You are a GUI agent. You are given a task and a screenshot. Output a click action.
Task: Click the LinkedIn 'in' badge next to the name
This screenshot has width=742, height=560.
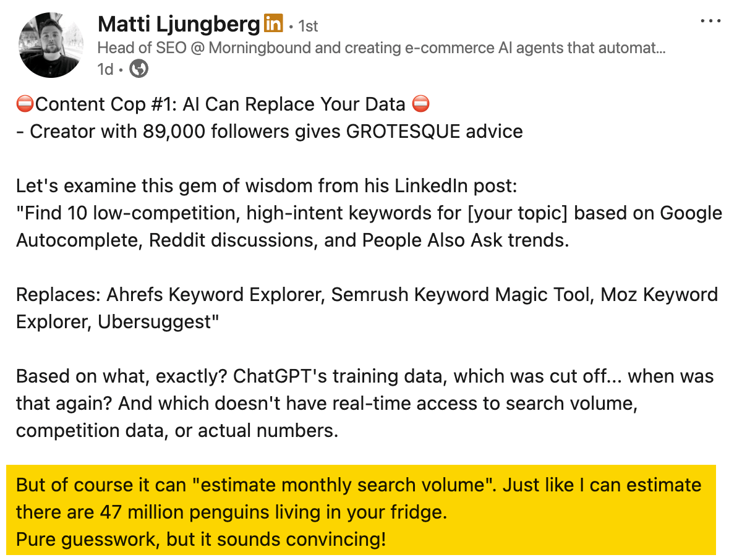(x=273, y=23)
